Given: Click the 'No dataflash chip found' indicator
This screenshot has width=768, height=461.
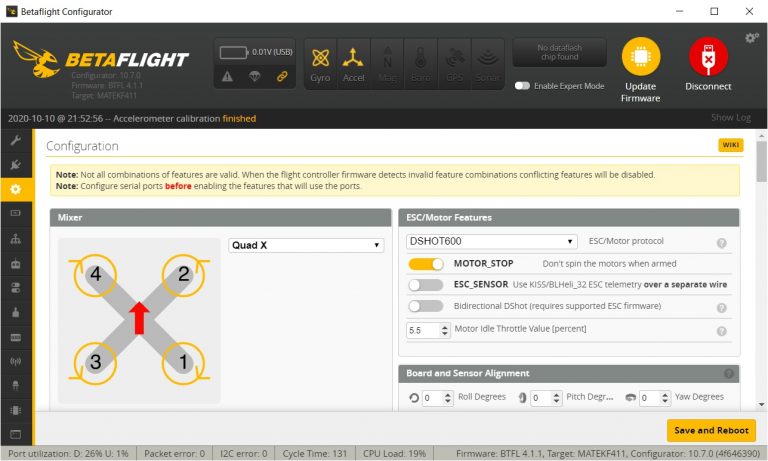Looking at the screenshot, I should point(559,52).
